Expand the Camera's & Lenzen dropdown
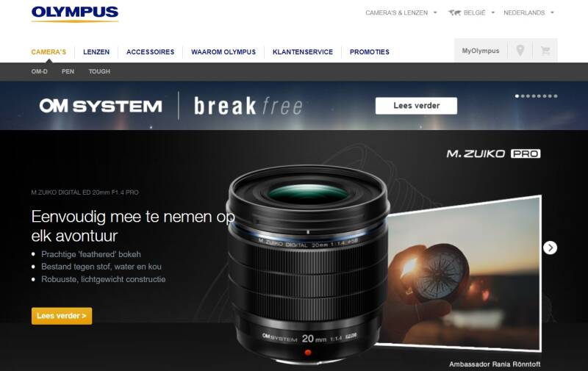 coord(401,12)
